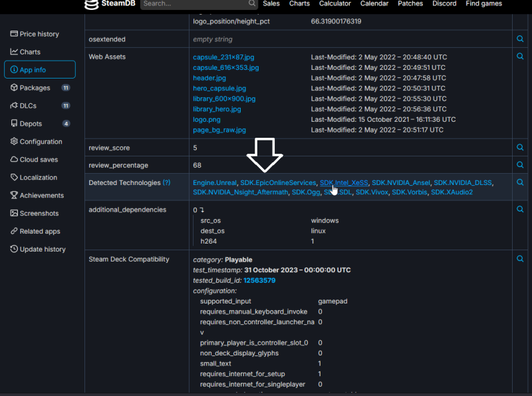This screenshot has width=532, height=396.
Task: Open Find games in the top navigation
Action: pyautogui.click(x=483, y=4)
